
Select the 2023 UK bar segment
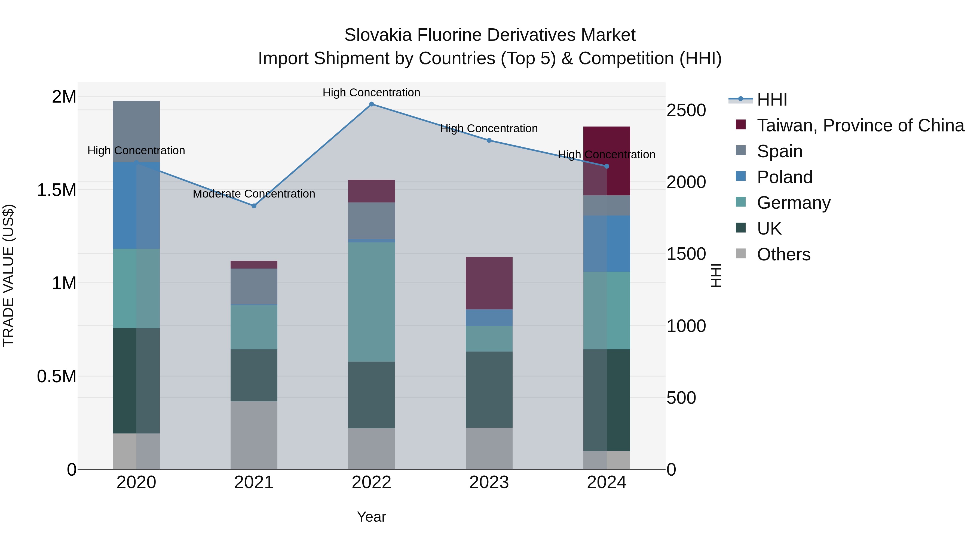pos(489,390)
